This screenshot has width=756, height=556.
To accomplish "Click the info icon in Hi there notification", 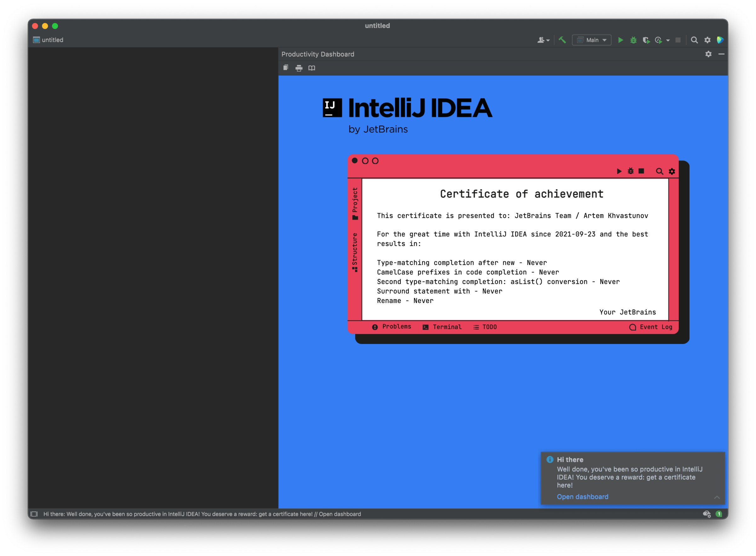I will 550,459.
